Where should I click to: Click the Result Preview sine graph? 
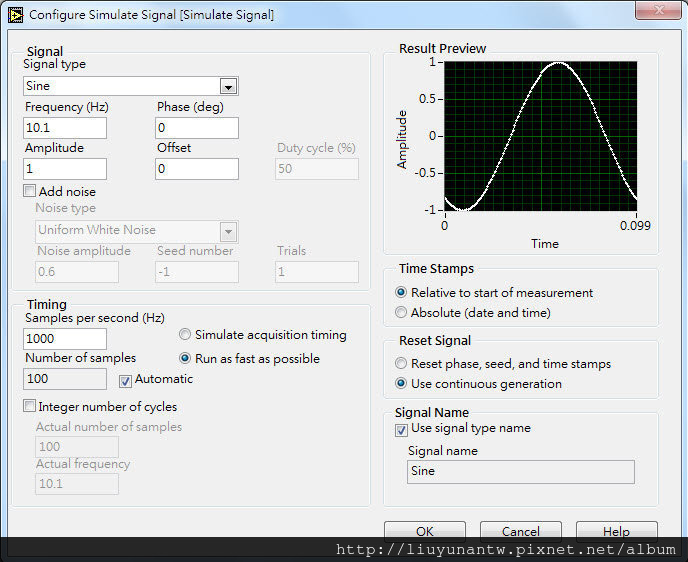[541, 136]
